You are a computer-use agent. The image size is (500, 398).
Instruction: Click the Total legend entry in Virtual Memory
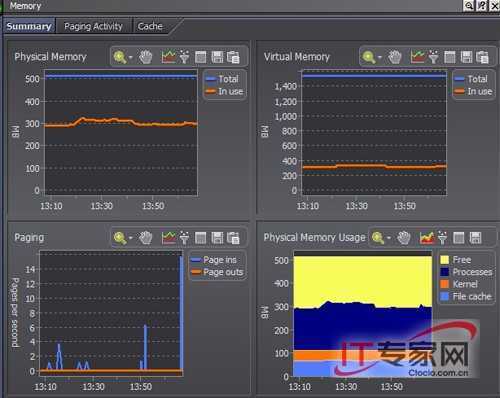pos(471,79)
